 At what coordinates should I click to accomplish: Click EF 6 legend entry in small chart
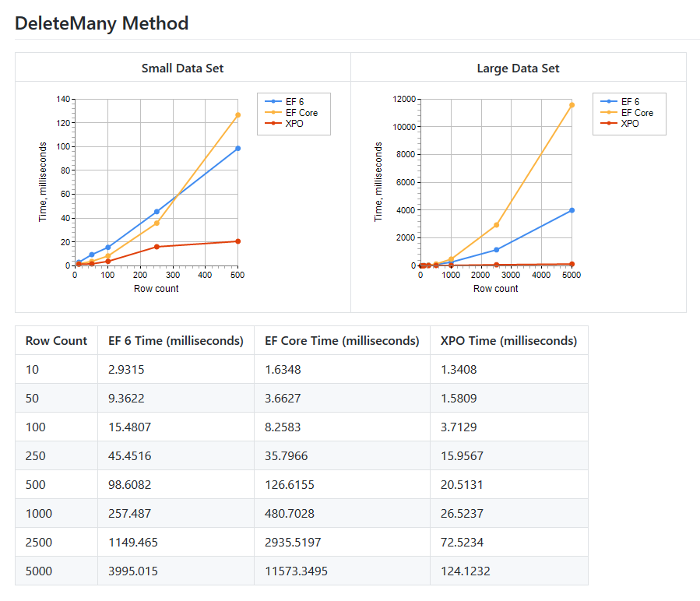[284, 102]
